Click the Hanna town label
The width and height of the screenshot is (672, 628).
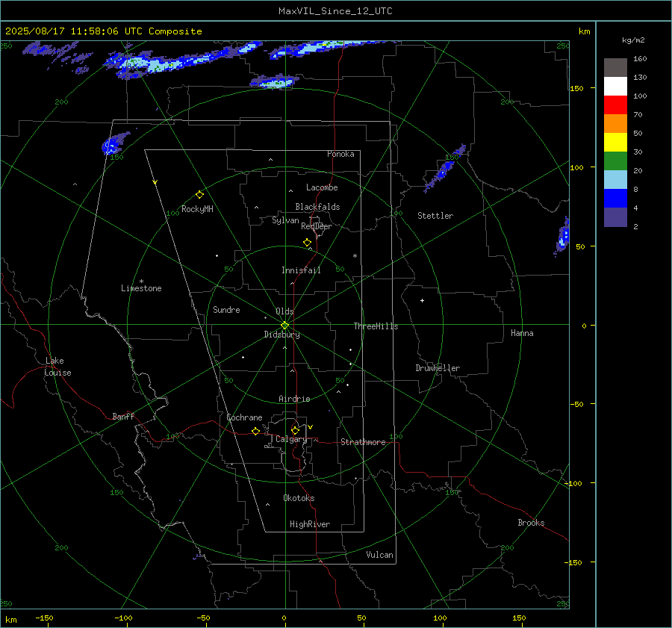tap(522, 333)
